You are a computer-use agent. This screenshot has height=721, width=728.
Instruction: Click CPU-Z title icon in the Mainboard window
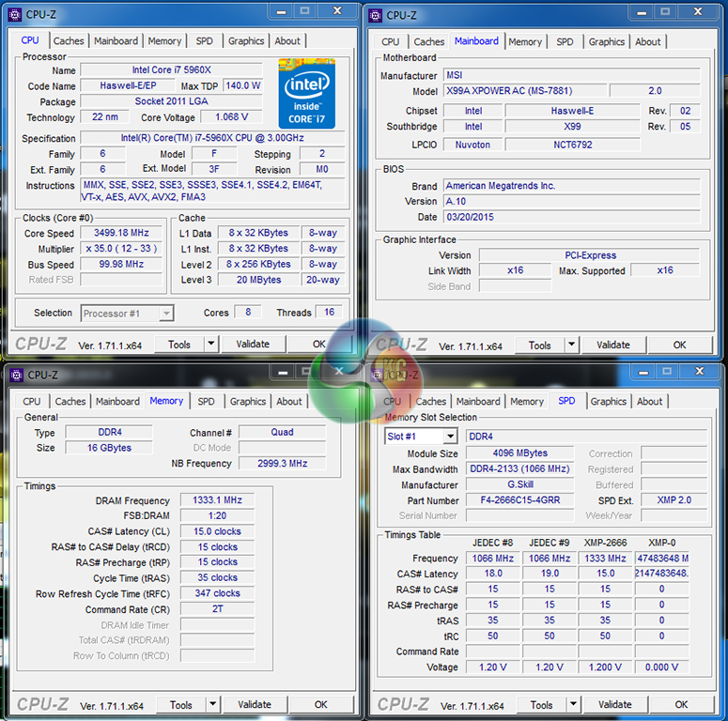click(x=376, y=15)
